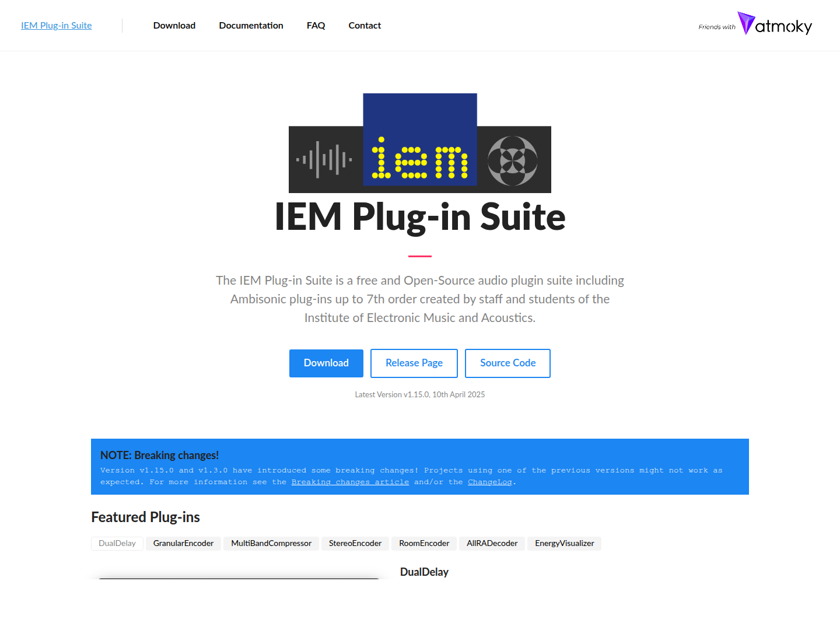Click the large 'IEM Plug-in Suite' page title
This screenshot has width=840, height=630.
pos(420,217)
